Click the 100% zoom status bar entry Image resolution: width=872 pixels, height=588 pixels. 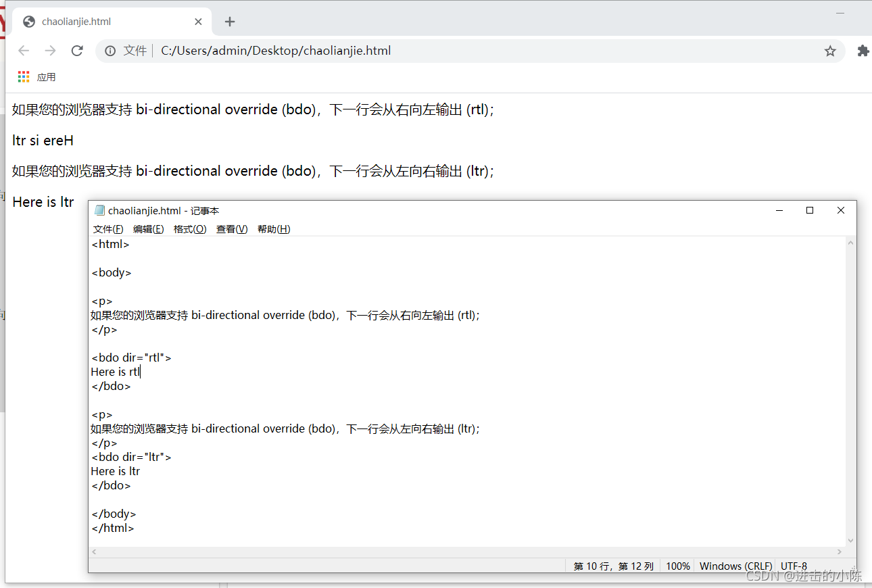[x=678, y=566]
